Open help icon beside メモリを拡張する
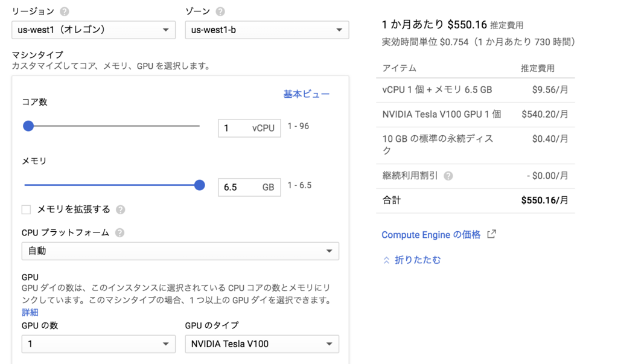Image resolution: width=618 pixels, height=364 pixels. tap(121, 210)
